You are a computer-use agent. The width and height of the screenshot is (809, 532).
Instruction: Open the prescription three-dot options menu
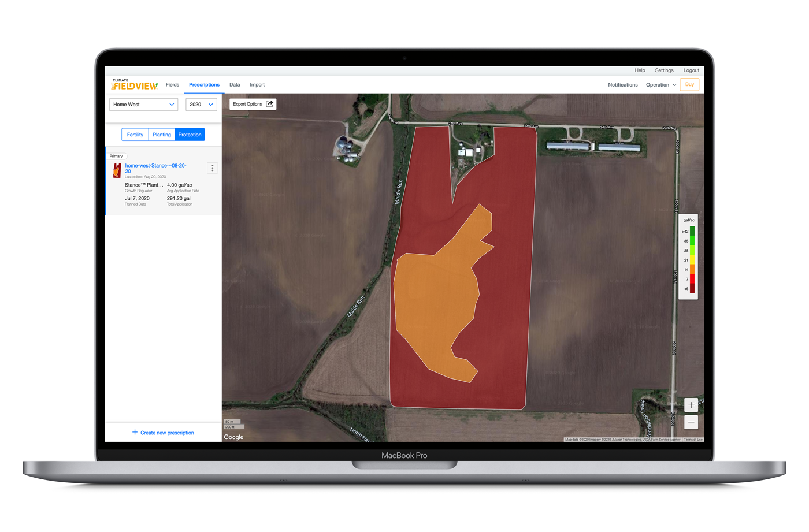click(x=213, y=168)
